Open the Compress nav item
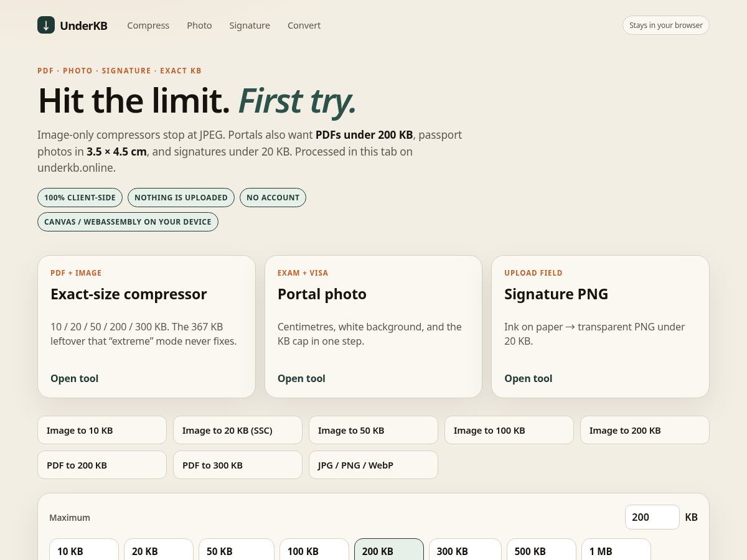Viewport: 747px width, 560px height. click(148, 26)
